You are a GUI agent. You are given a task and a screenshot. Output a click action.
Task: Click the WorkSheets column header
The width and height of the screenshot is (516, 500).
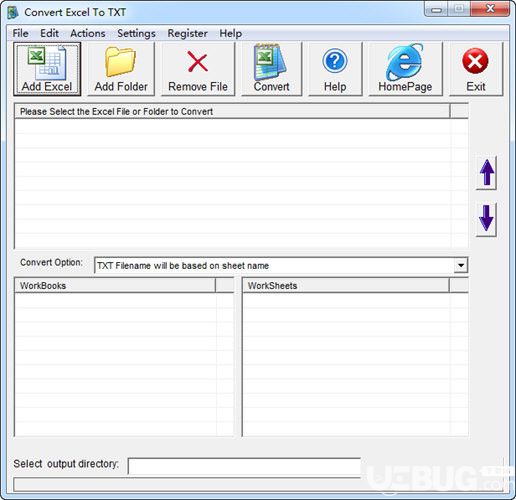pyautogui.click(x=346, y=286)
